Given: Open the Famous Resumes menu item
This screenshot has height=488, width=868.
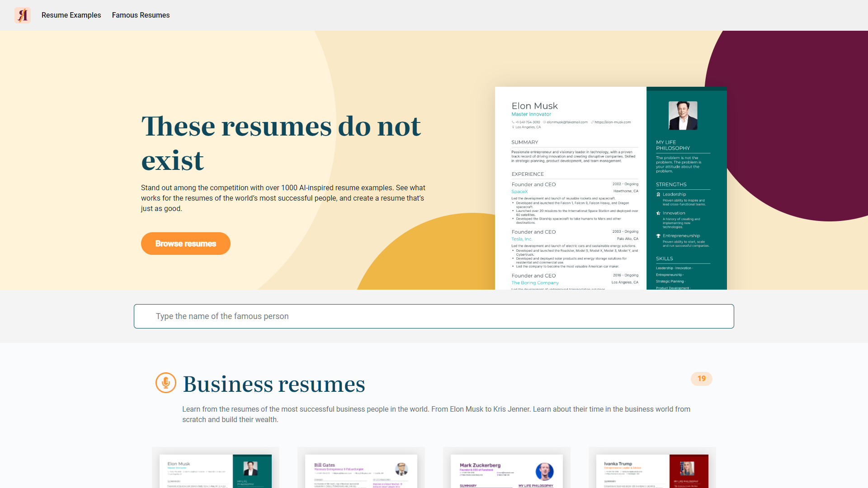Looking at the screenshot, I should (141, 15).
